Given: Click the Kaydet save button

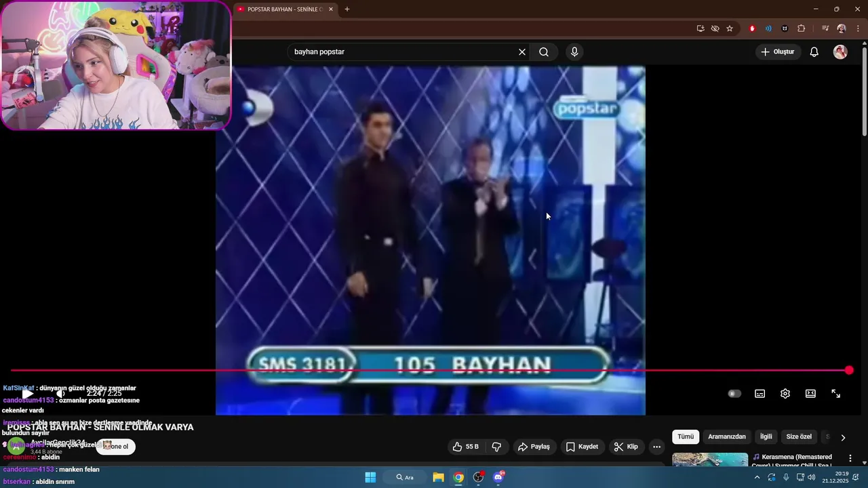Looking at the screenshot, I should (583, 447).
